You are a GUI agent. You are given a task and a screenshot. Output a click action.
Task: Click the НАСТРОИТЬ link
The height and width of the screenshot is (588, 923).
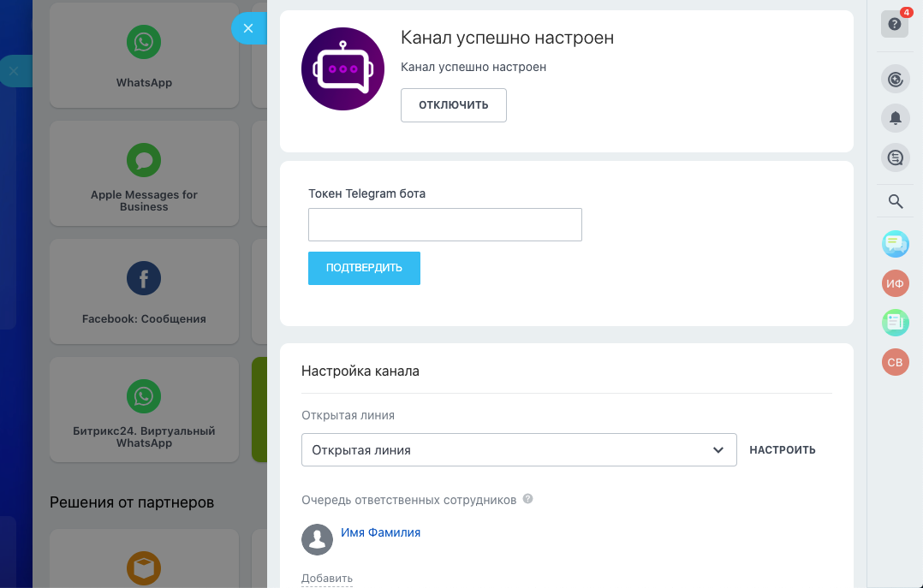click(x=783, y=450)
